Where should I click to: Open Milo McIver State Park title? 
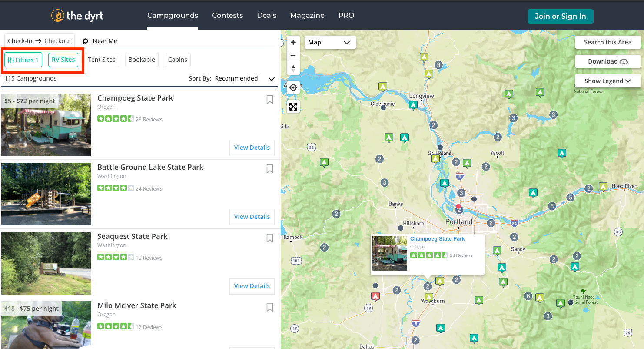tap(137, 305)
